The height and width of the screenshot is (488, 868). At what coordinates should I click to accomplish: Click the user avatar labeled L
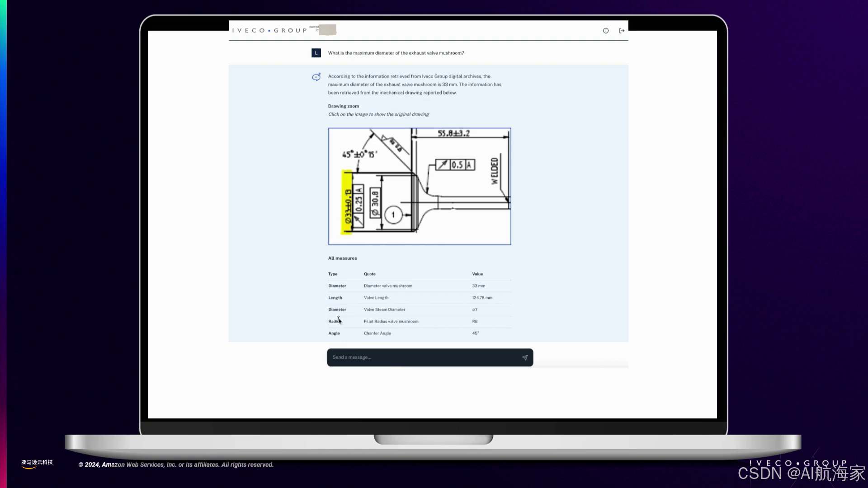coord(316,53)
